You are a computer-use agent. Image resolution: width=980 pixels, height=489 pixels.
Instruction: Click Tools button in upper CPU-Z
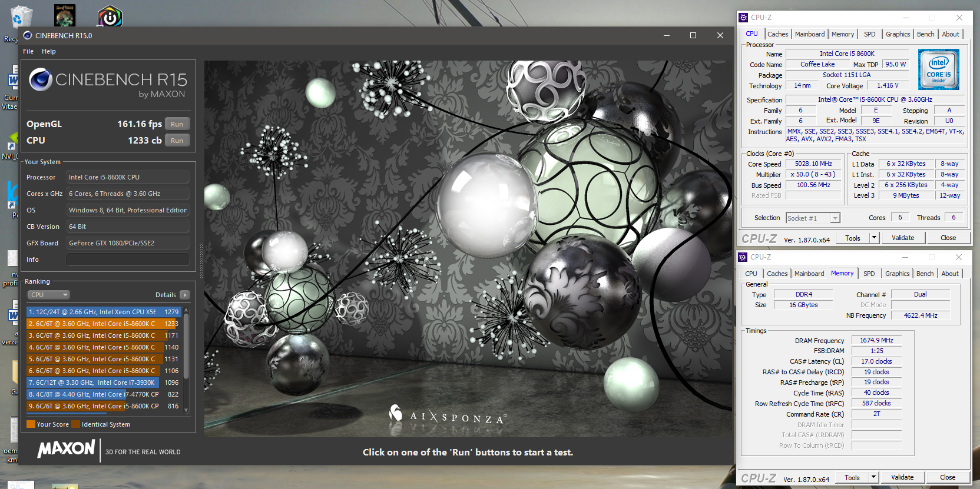point(853,238)
